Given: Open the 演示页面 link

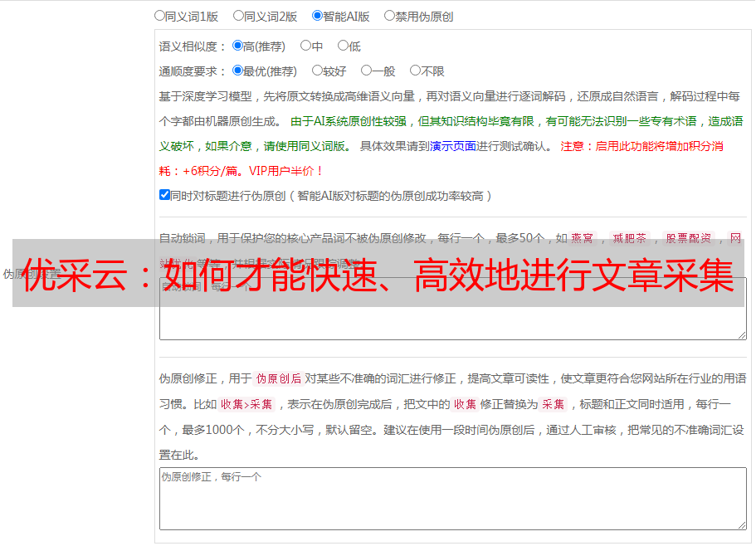Looking at the screenshot, I should 453,147.
